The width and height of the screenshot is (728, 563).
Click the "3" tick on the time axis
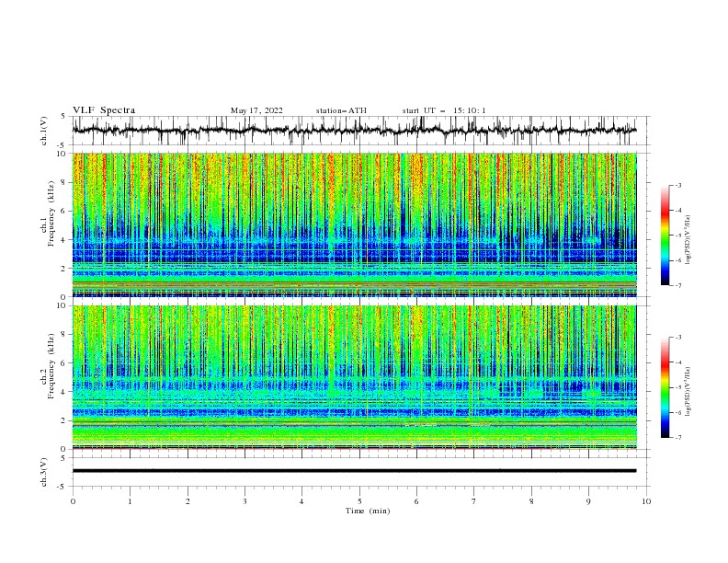245,501
